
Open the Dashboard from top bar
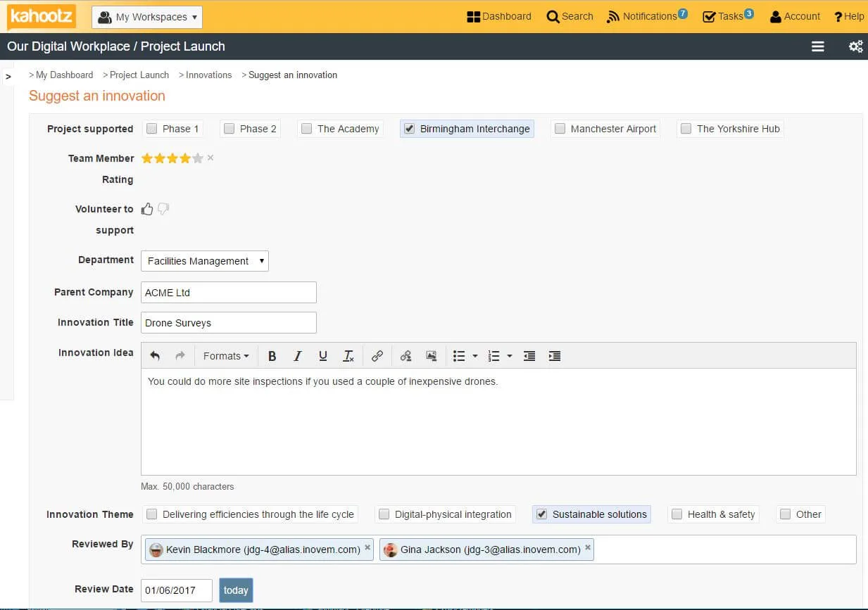499,16
